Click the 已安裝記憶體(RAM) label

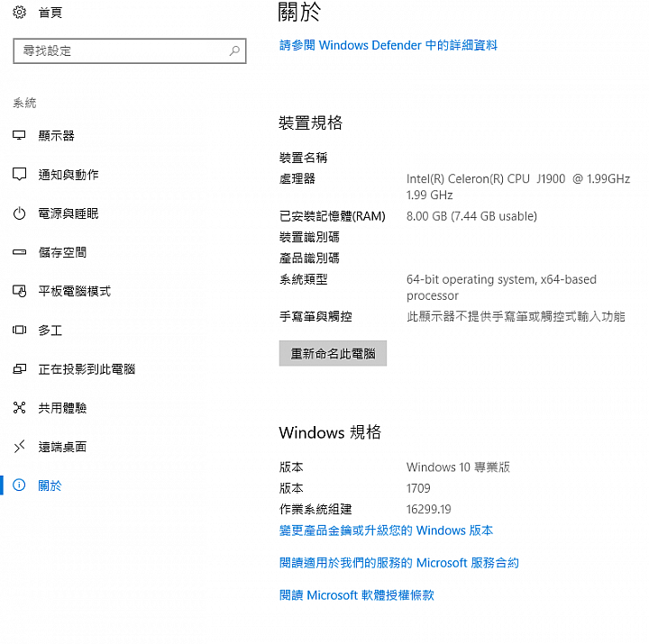coord(333,216)
